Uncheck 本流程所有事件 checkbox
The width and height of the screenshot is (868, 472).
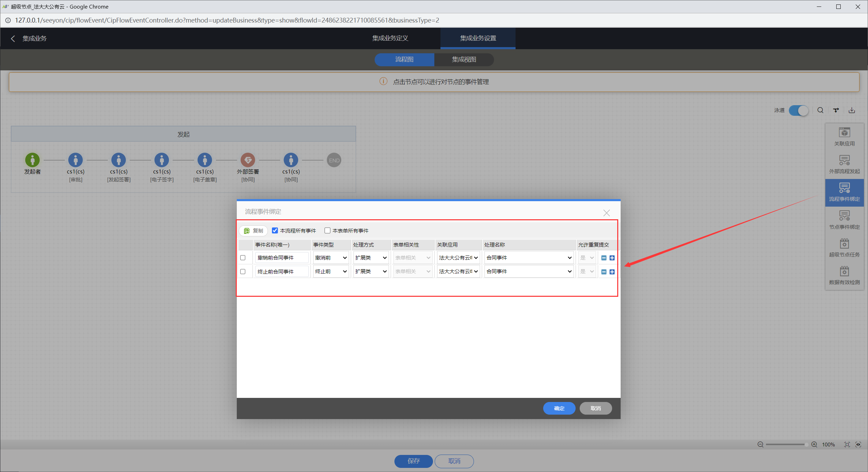tap(275, 231)
